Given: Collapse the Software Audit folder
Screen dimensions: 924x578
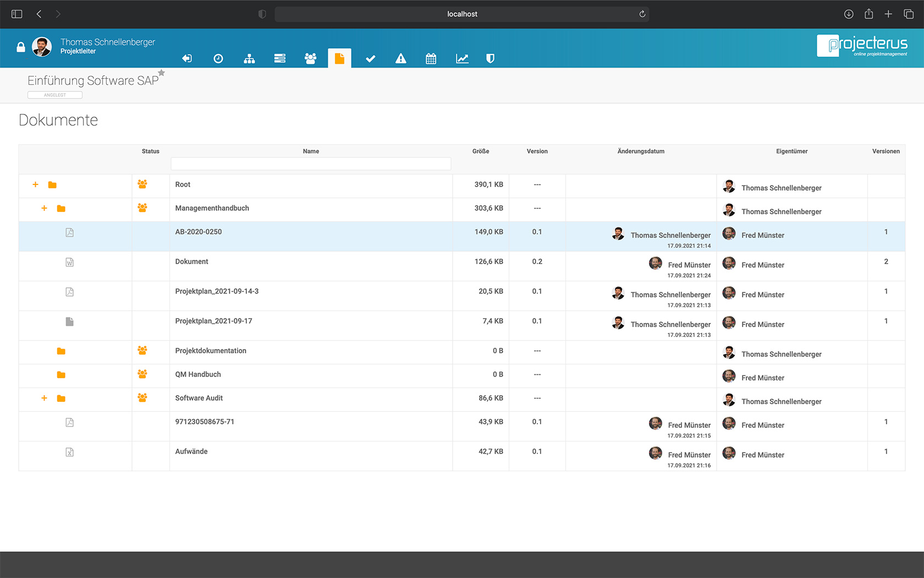Looking at the screenshot, I should (44, 398).
